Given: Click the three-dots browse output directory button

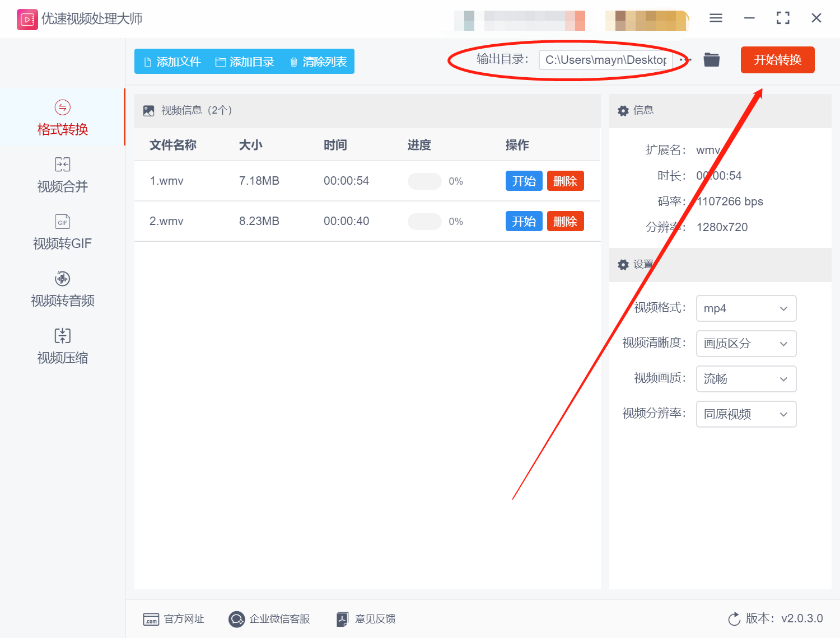Looking at the screenshot, I should click(x=685, y=59).
